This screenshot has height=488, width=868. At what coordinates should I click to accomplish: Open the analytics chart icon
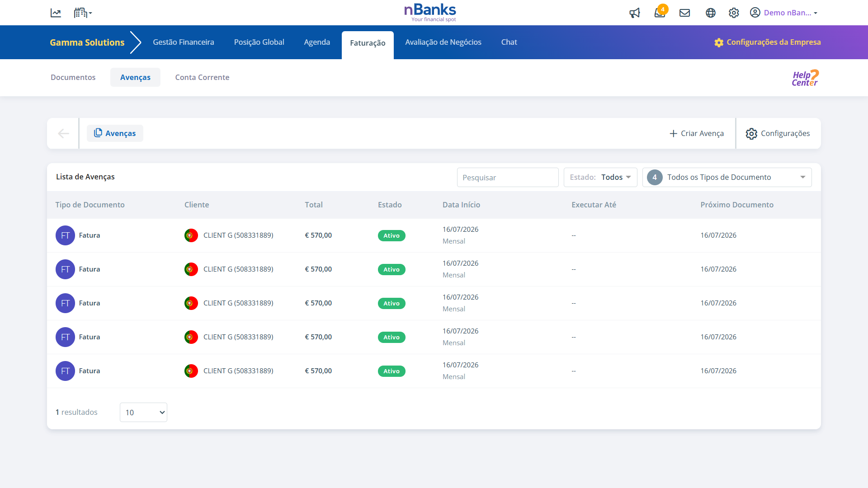point(56,13)
